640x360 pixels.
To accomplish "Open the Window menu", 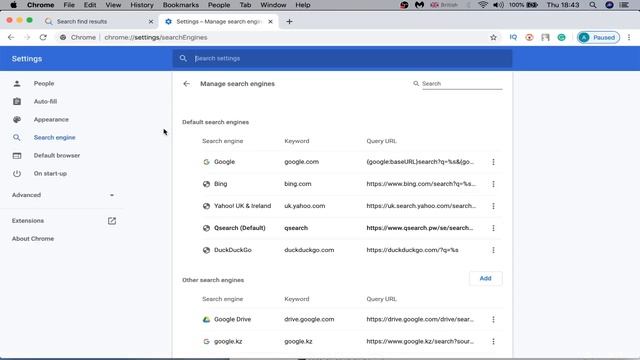I will (273, 5).
